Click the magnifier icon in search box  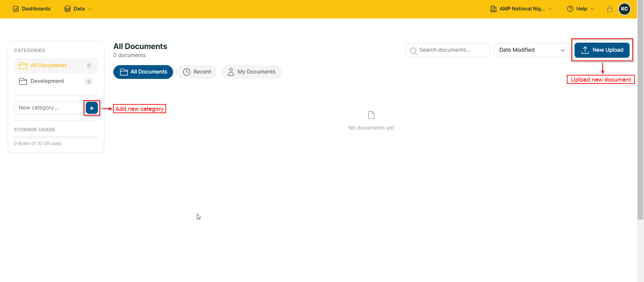pos(414,51)
